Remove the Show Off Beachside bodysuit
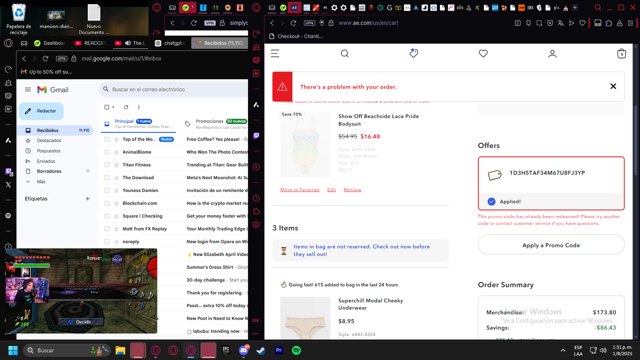Screen dimensions: 640x360 [x=352, y=190]
